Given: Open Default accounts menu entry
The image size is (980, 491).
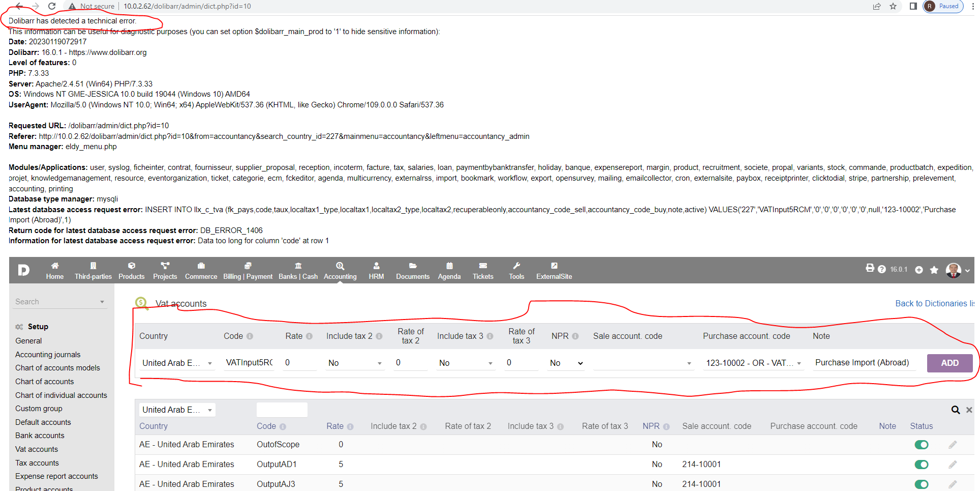Looking at the screenshot, I should point(43,422).
